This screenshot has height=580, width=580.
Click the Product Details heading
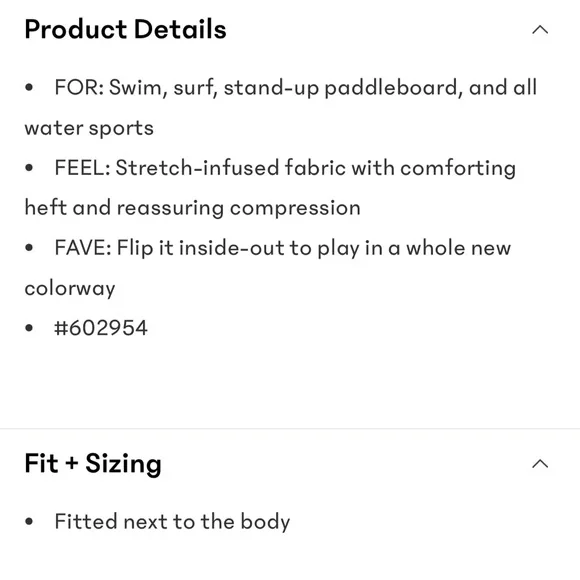pos(125,29)
